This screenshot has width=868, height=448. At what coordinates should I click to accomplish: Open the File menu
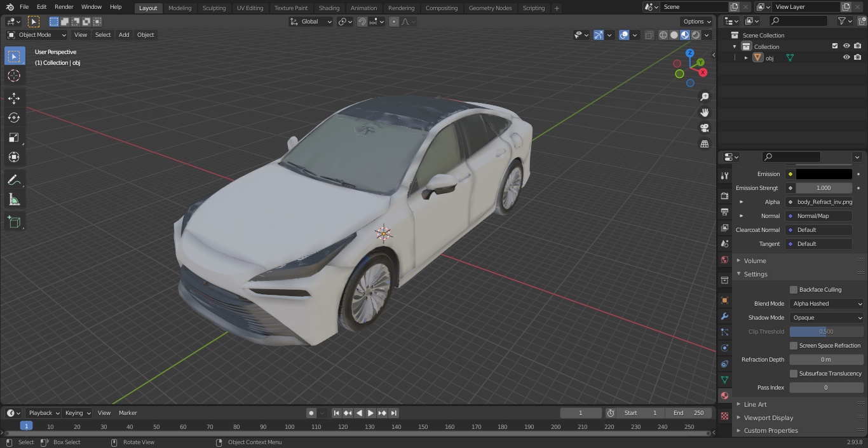(24, 7)
